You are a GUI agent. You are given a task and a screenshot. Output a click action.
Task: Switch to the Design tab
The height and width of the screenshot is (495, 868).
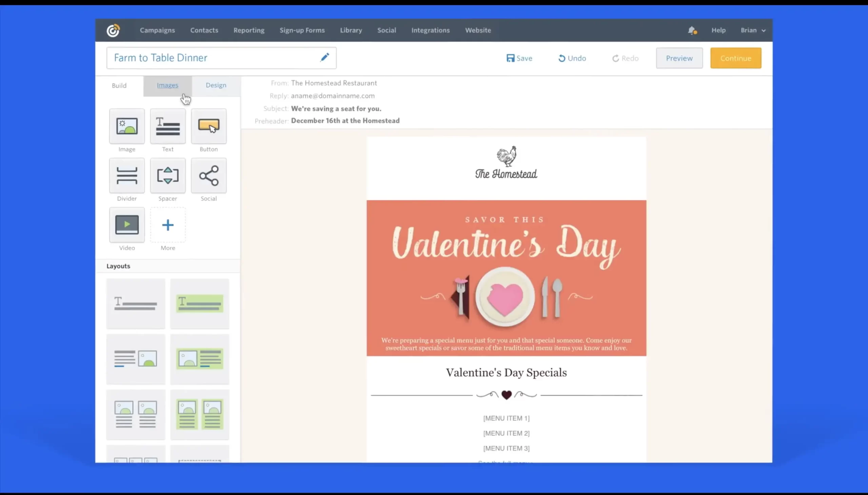point(216,85)
